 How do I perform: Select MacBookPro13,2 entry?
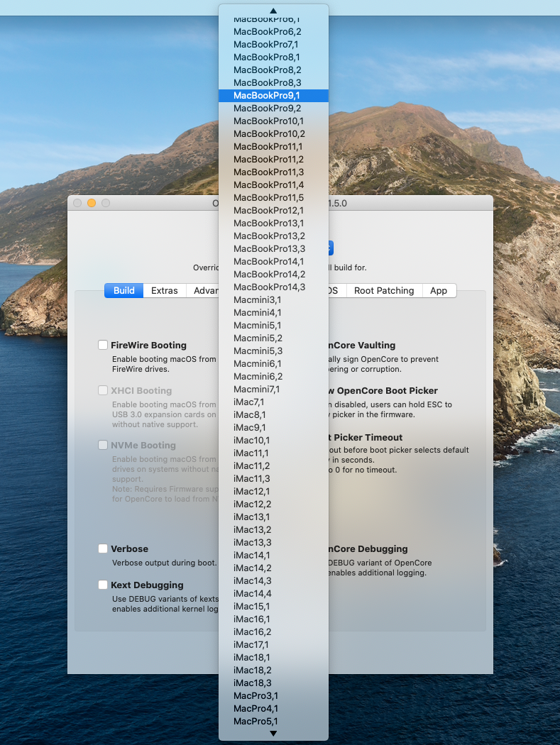tap(273, 236)
